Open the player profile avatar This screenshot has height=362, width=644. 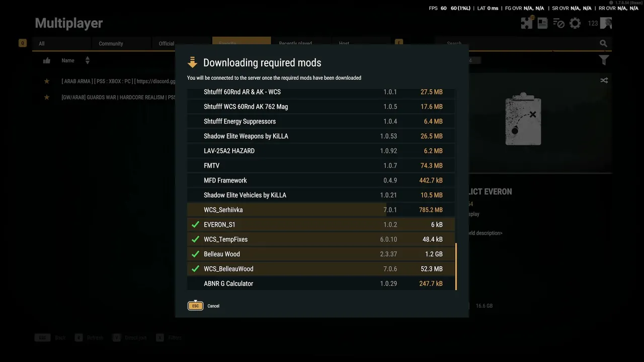click(606, 23)
